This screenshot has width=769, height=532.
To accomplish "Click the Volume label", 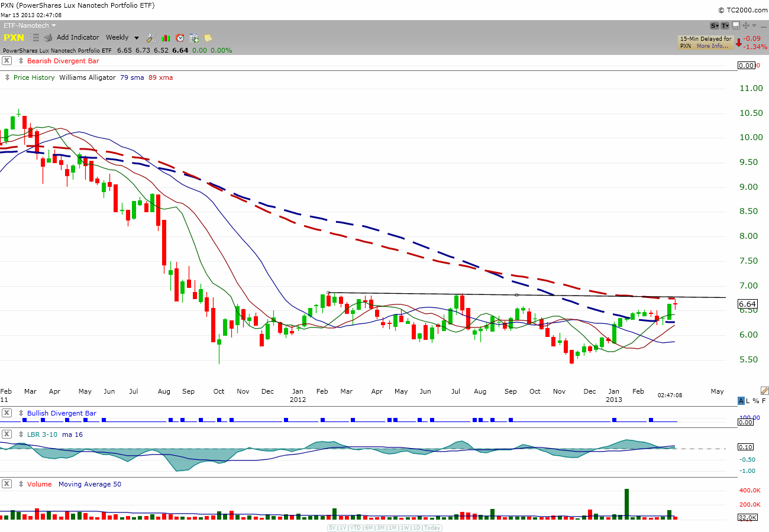I will 40,484.
